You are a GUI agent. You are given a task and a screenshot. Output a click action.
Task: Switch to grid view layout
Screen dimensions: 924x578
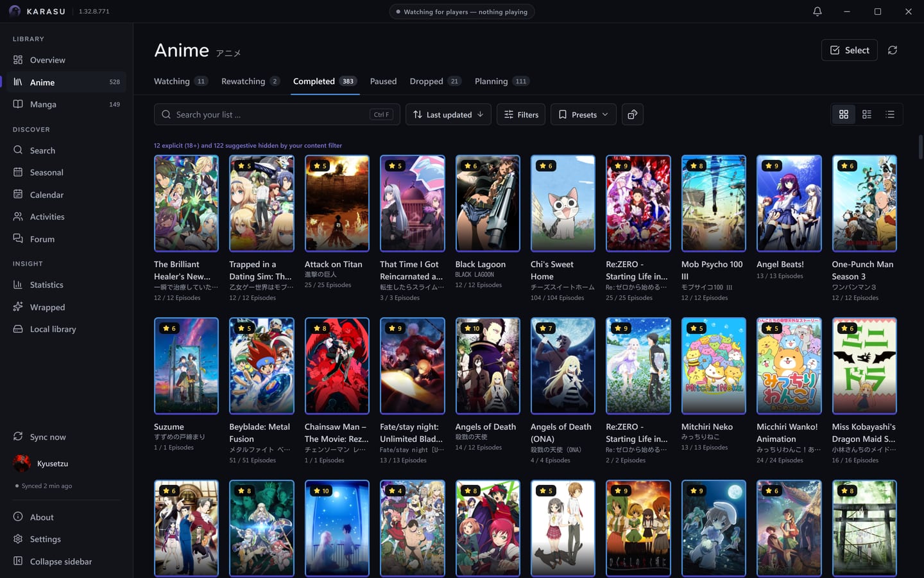844,114
